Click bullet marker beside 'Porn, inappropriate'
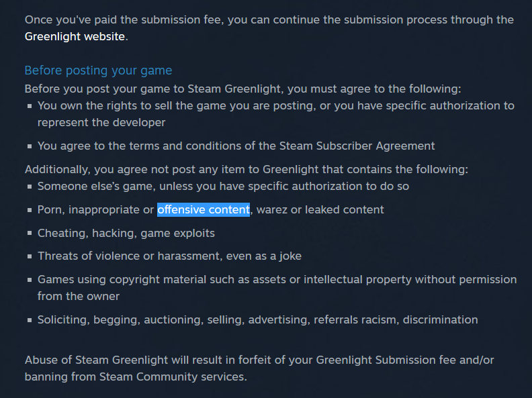The width and height of the screenshot is (532, 398). [30, 210]
